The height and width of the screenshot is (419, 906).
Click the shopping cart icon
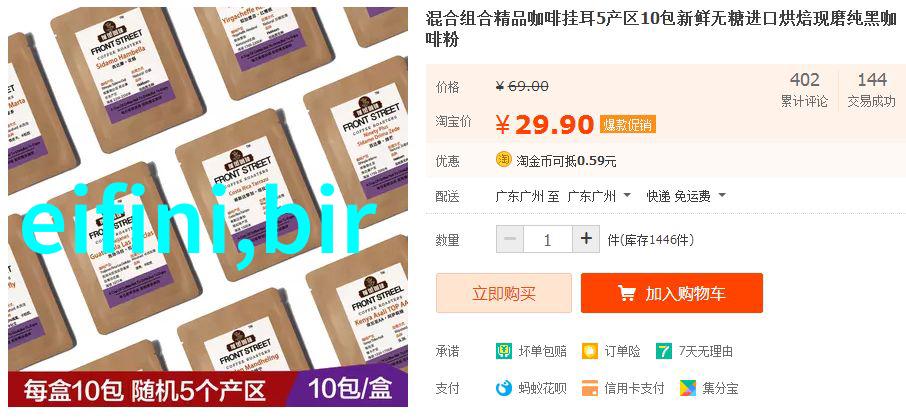[x=626, y=293]
